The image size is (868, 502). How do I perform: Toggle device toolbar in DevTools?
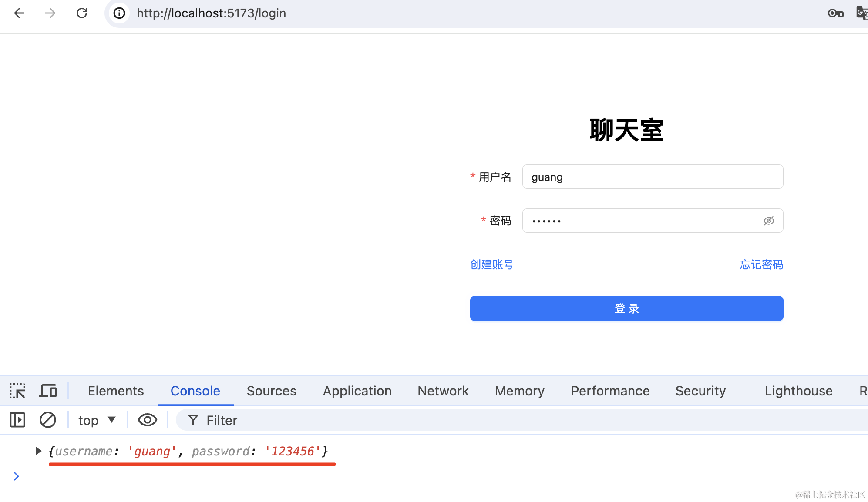coord(48,391)
